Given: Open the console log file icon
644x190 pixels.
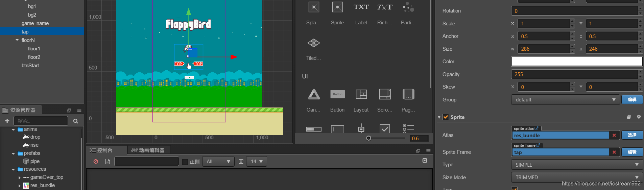Looking at the screenshot, I should [108, 162].
